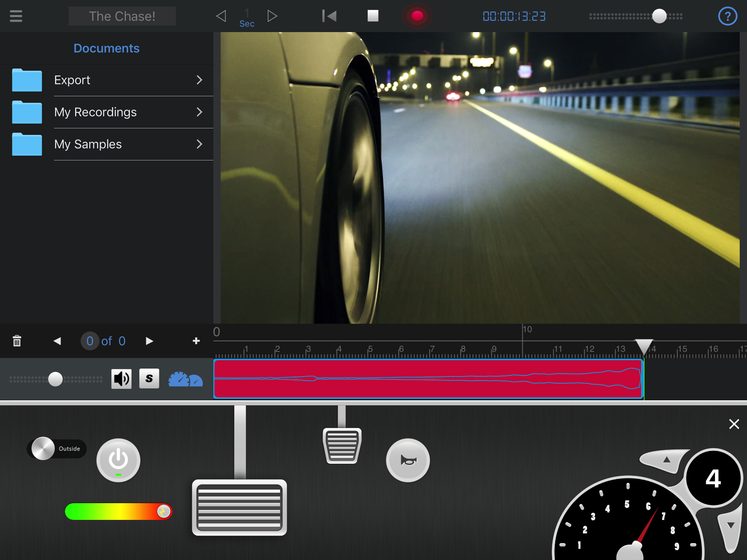The width and height of the screenshot is (747, 560).
Task: Adjust the green-to-red boost slider
Action: (x=118, y=511)
